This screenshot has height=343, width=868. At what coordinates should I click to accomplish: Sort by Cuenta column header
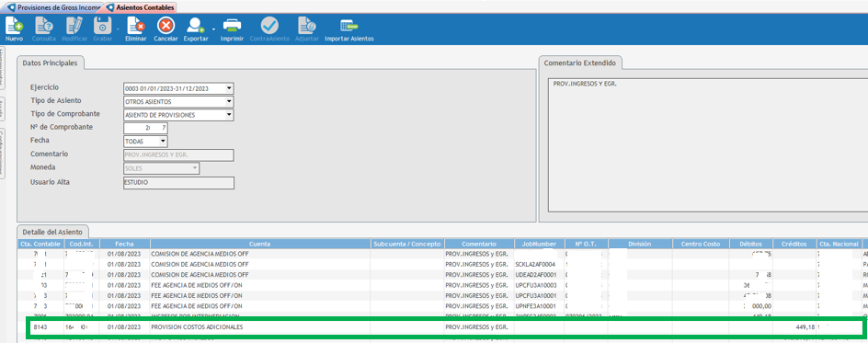tap(259, 244)
